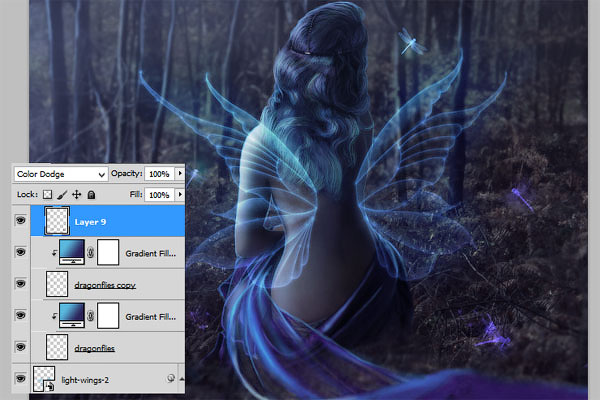
Task: Hide the lower Gradient Fill layer above dragonflies
Action: (x=21, y=315)
